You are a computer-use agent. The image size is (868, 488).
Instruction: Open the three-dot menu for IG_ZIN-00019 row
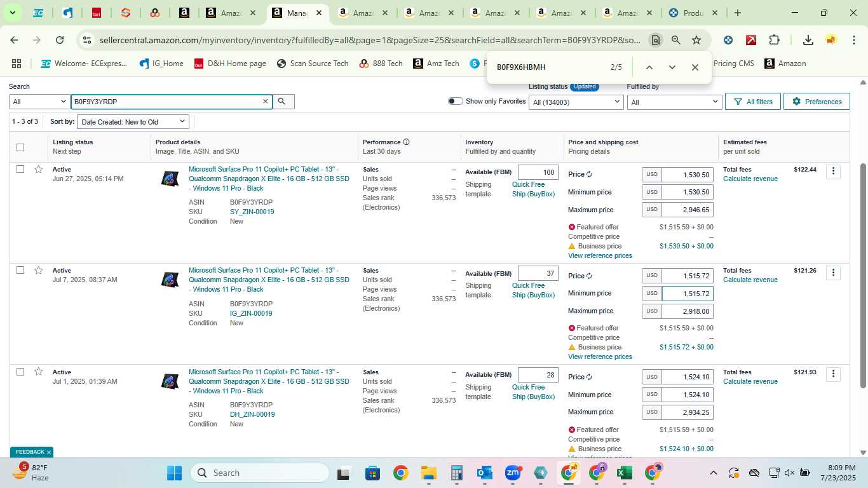[833, 273]
